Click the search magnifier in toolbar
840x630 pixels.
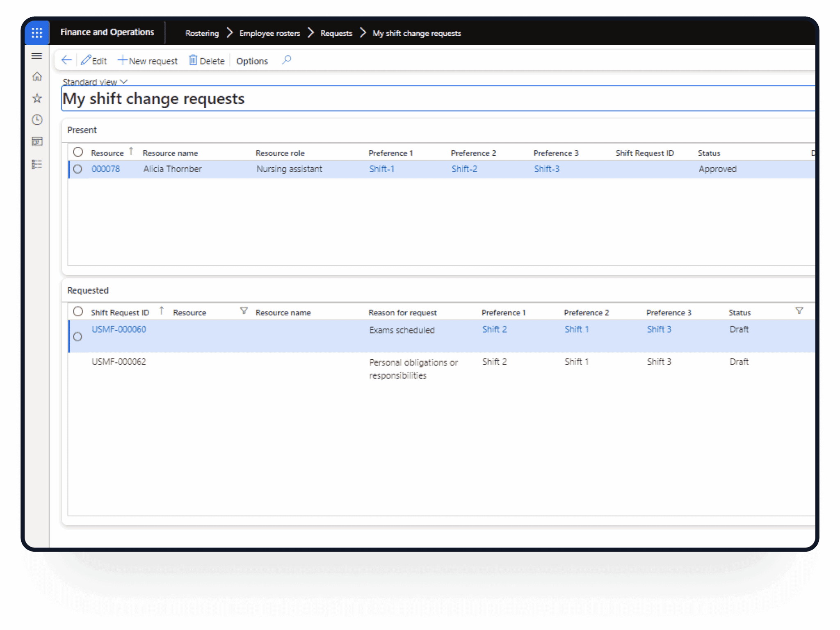point(287,60)
